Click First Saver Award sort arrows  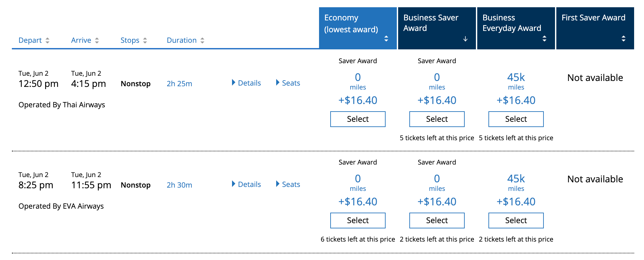click(624, 39)
